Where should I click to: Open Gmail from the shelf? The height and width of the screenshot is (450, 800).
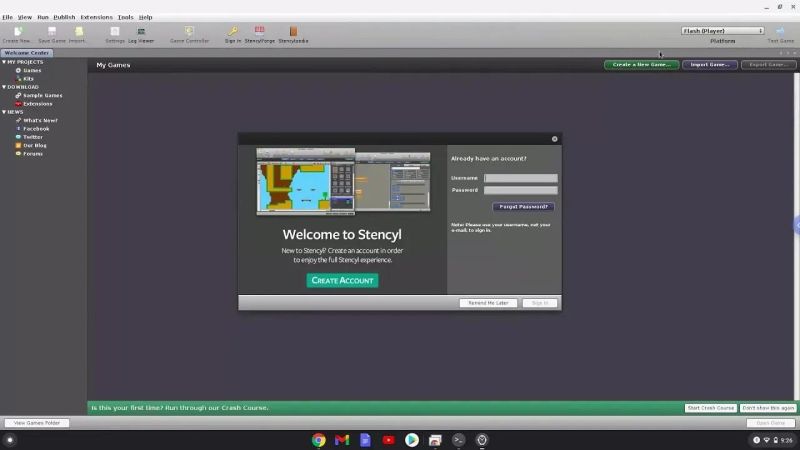coord(342,440)
